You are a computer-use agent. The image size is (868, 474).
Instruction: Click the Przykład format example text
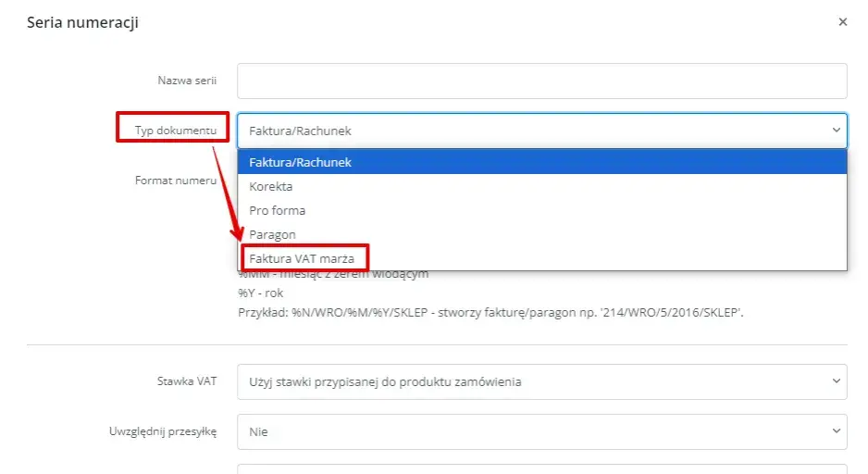tap(490, 312)
